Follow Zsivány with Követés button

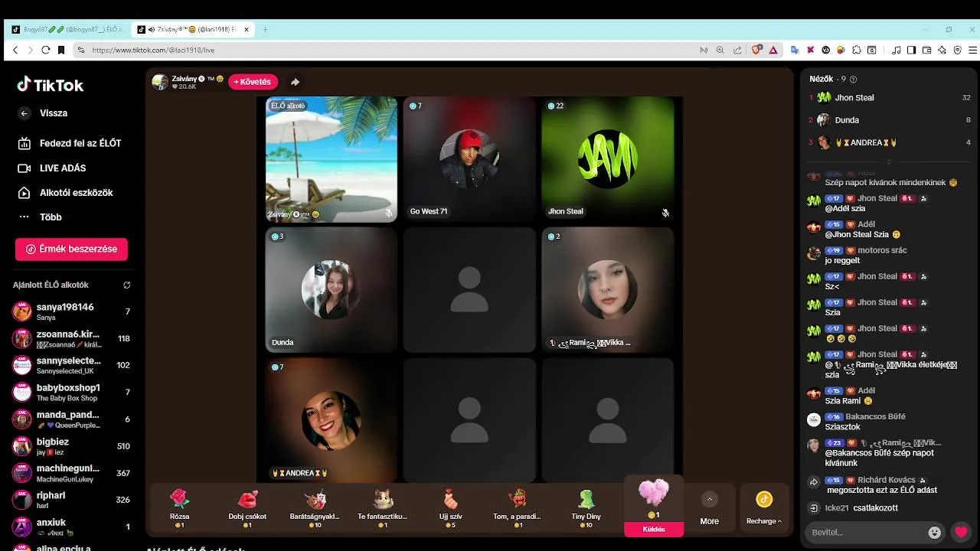click(253, 82)
